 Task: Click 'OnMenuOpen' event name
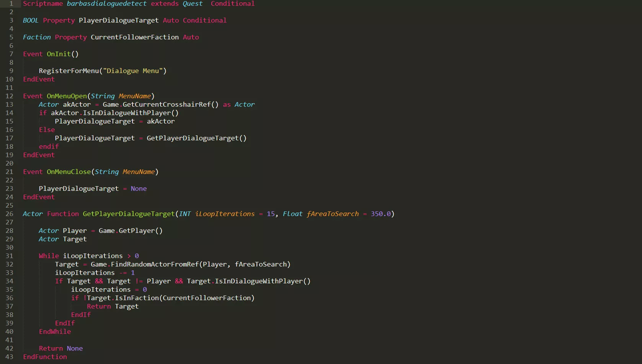(67, 96)
